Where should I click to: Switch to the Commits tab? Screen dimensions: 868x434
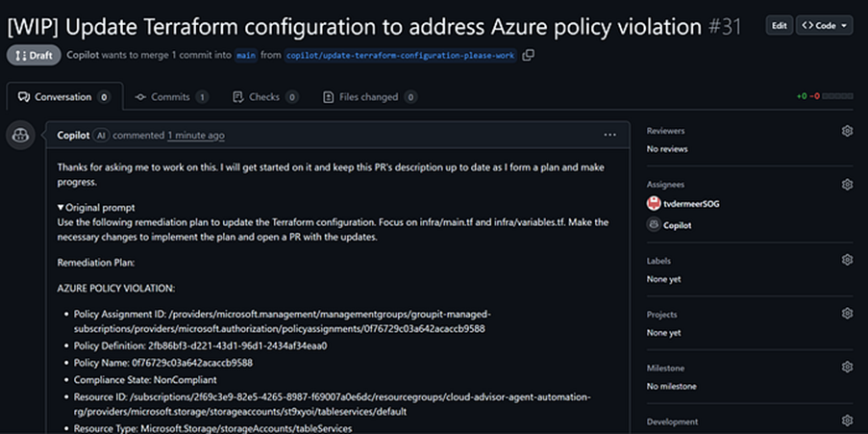(171, 97)
